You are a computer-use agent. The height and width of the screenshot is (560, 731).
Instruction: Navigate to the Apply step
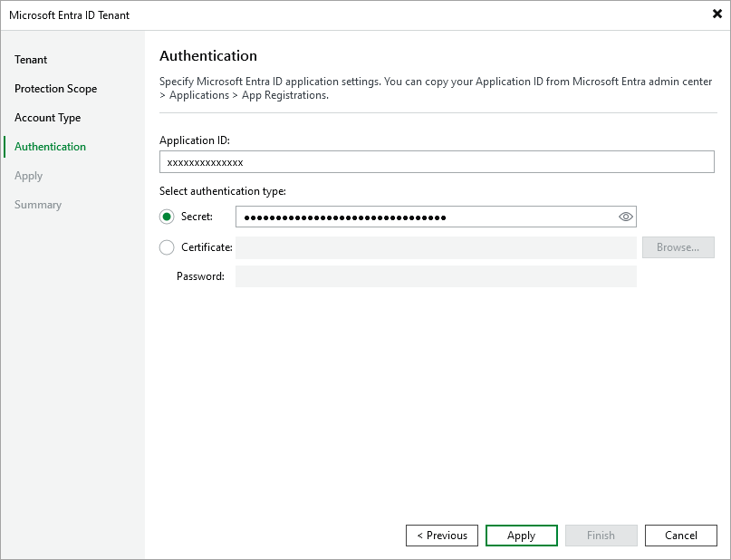27,176
